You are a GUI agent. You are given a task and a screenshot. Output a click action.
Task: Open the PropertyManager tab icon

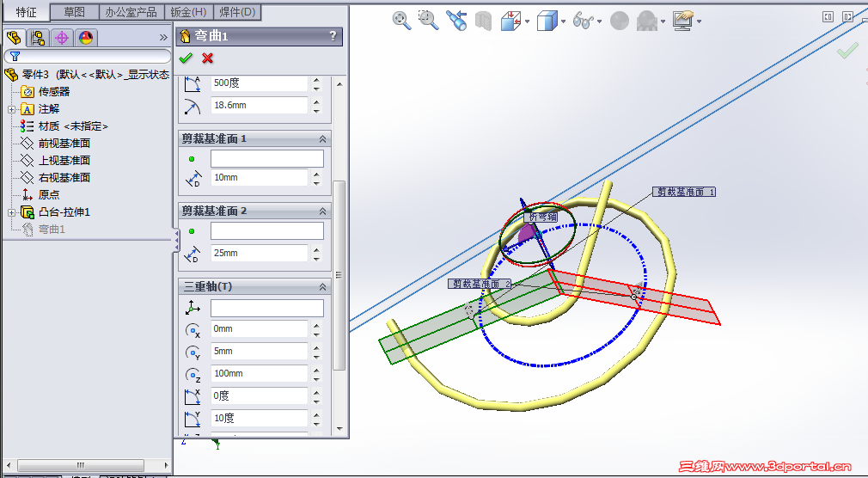coord(38,38)
